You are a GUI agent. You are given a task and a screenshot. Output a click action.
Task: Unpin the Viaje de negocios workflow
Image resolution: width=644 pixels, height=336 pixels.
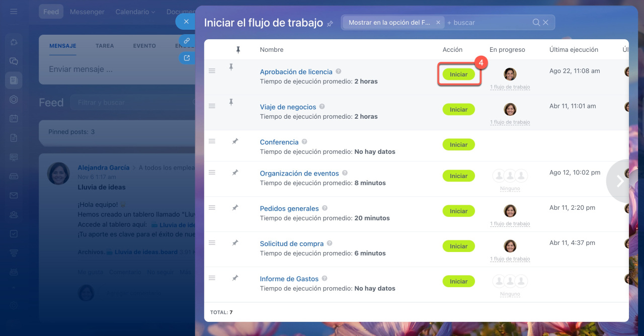point(231,102)
